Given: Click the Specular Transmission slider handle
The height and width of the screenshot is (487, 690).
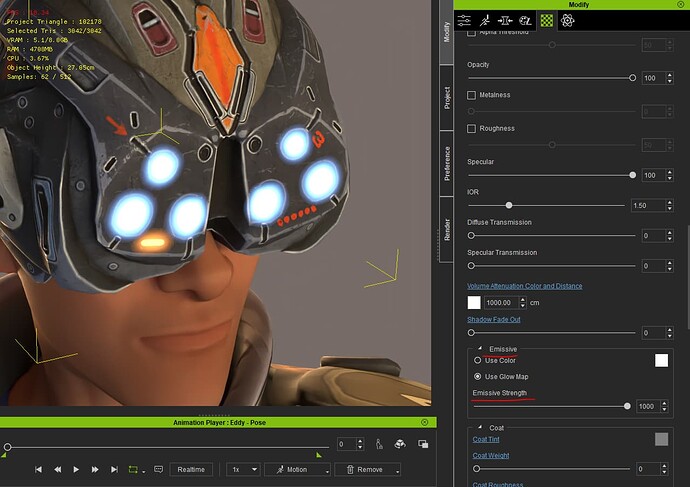Looking at the screenshot, I should [x=471, y=266].
